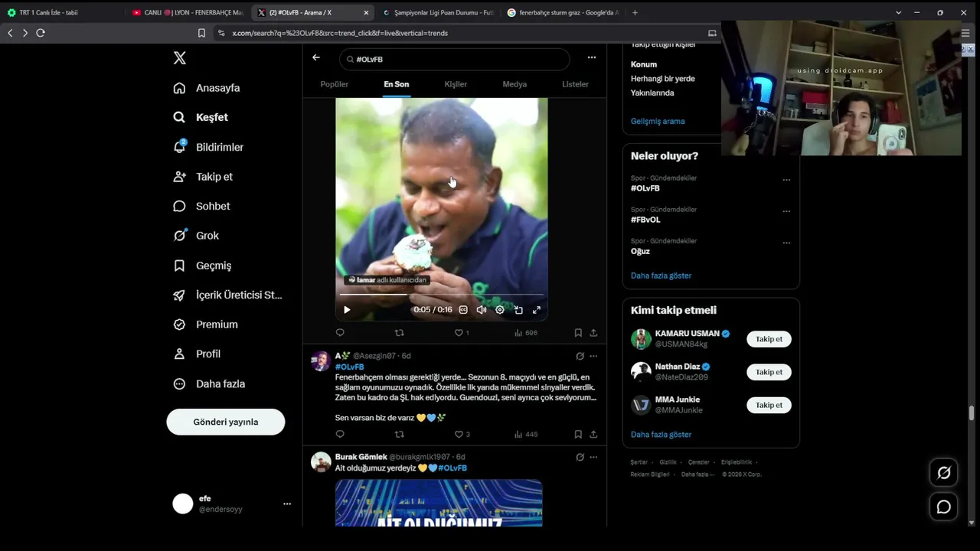Open more options for the #OLvFB trend
The width and height of the screenshot is (980, 551).
[786, 180]
